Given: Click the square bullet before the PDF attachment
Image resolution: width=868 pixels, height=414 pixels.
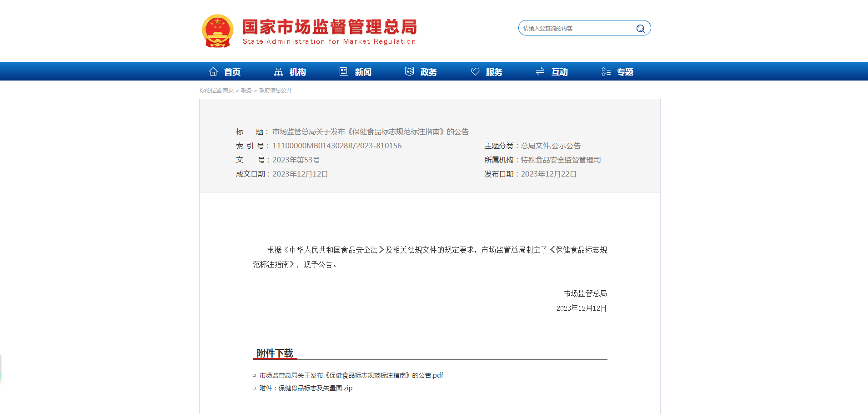Looking at the screenshot, I should (253, 375).
